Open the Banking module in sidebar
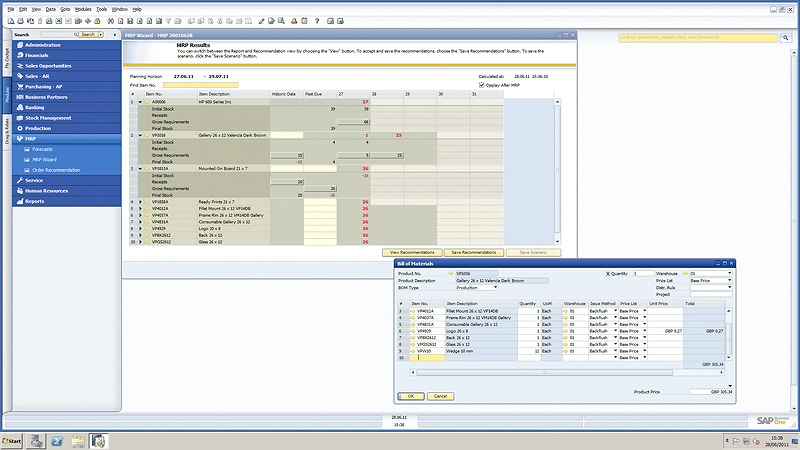 (67, 108)
